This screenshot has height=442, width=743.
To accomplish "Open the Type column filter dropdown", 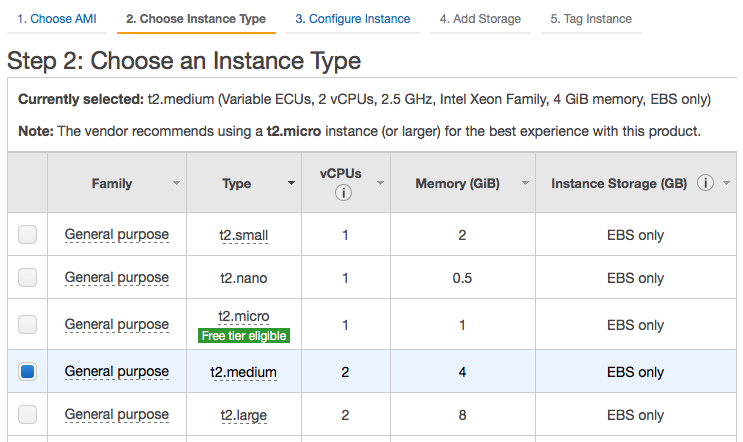I will click(291, 183).
